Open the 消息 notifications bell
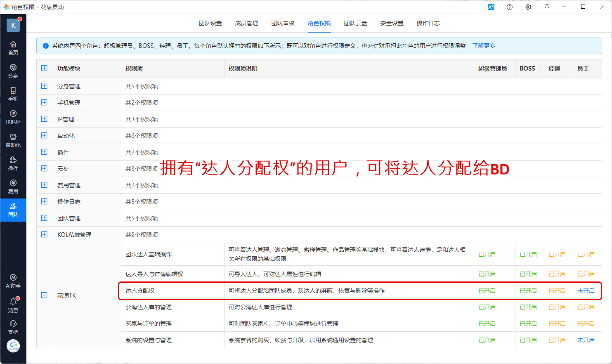This screenshot has height=364, width=612. tap(13, 305)
